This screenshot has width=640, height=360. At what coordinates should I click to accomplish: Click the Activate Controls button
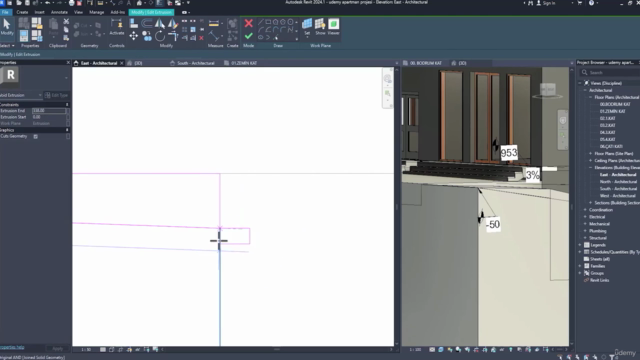tap(117, 27)
